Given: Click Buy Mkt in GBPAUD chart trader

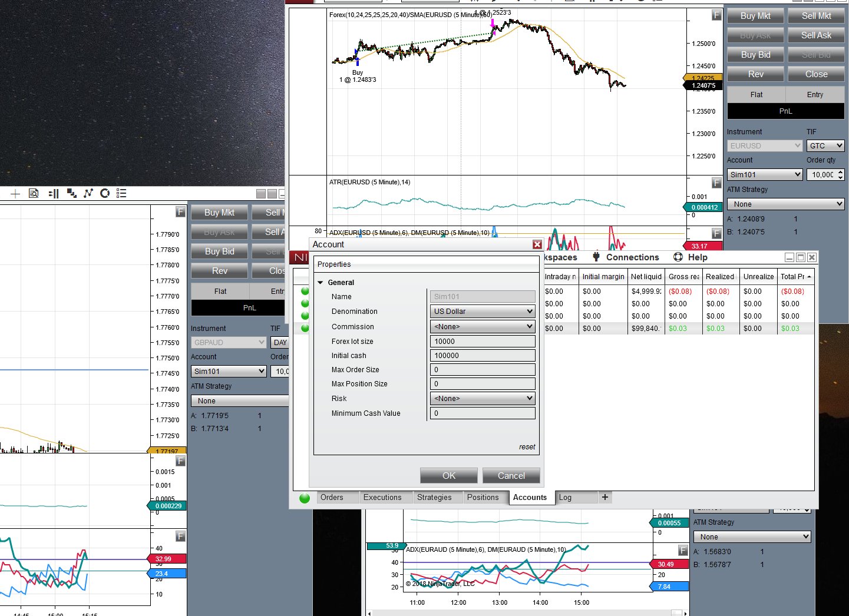Looking at the screenshot, I should click(x=219, y=213).
